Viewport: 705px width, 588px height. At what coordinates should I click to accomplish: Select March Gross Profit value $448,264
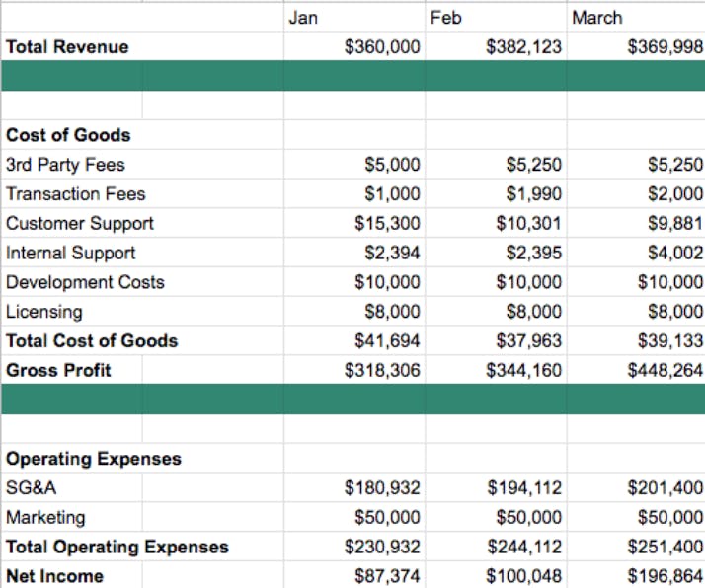635,371
